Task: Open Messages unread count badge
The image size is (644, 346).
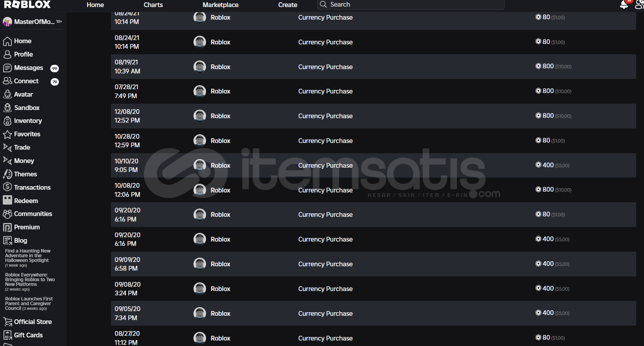Action: click(55, 68)
